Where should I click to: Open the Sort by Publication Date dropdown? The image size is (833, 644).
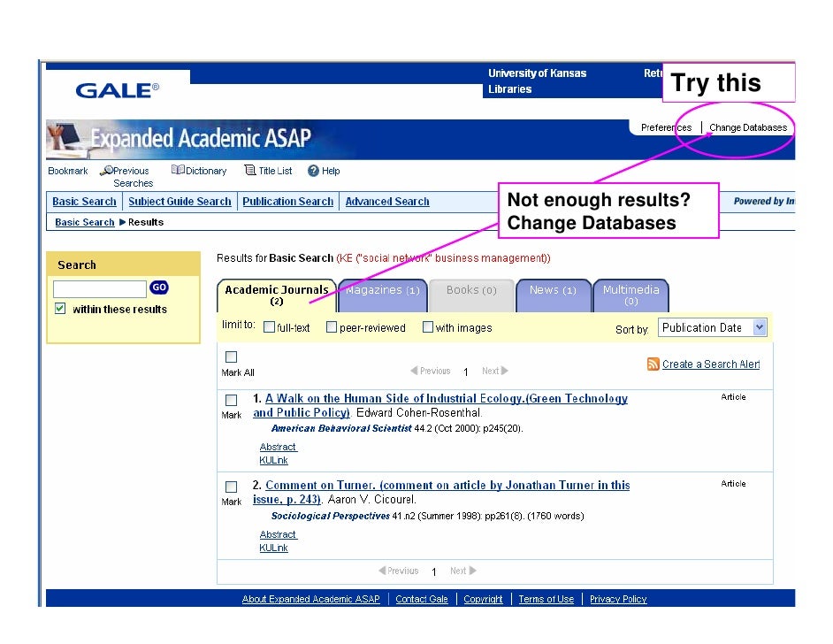click(x=713, y=327)
